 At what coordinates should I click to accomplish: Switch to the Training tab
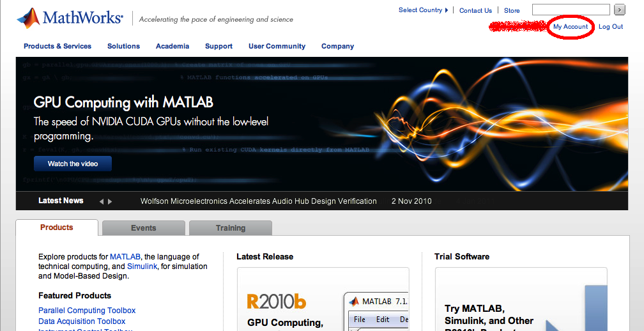[x=231, y=228]
